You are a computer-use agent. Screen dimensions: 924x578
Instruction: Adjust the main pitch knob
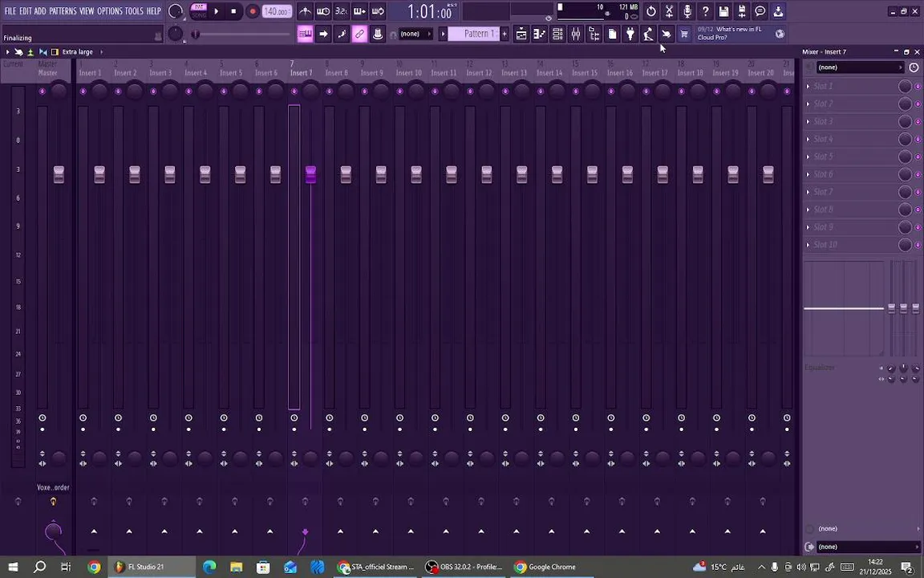[176, 34]
